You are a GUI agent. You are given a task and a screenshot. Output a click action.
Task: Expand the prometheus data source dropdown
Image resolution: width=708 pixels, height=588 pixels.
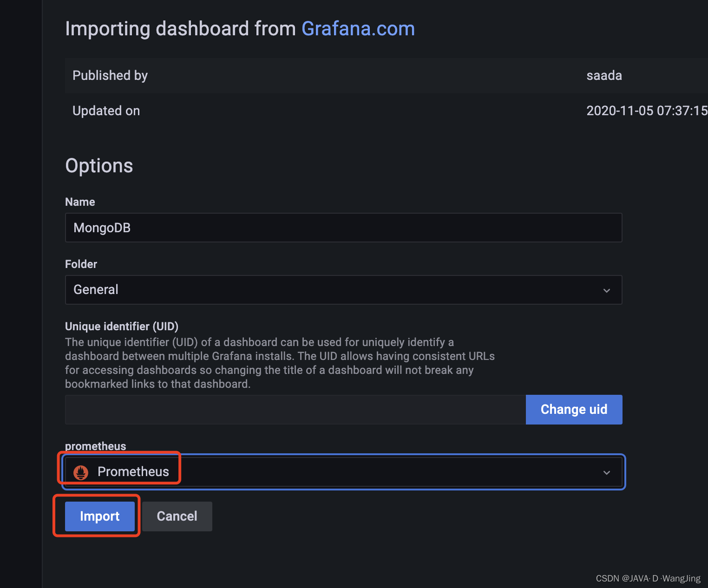pos(606,472)
